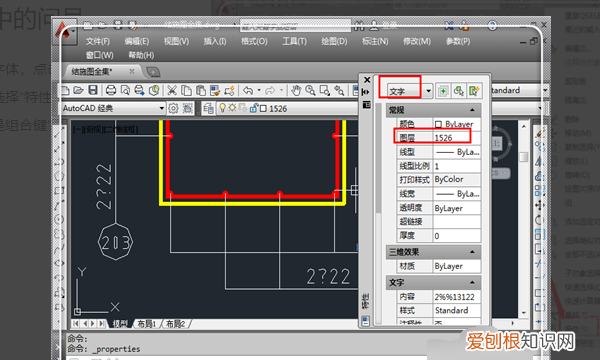Open the 编辑(E) menu
Image resolution: width=600 pixels, height=360 pixels.
pyautogui.click(x=137, y=41)
